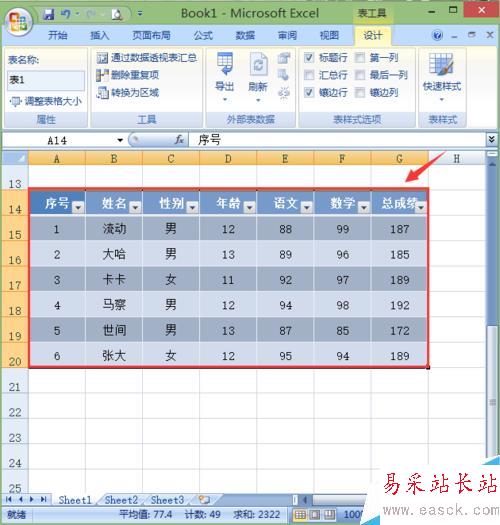Enable the 最后一列 last column checkbox
The width and height of the screenshot is (500, 525).
(360, 75)
